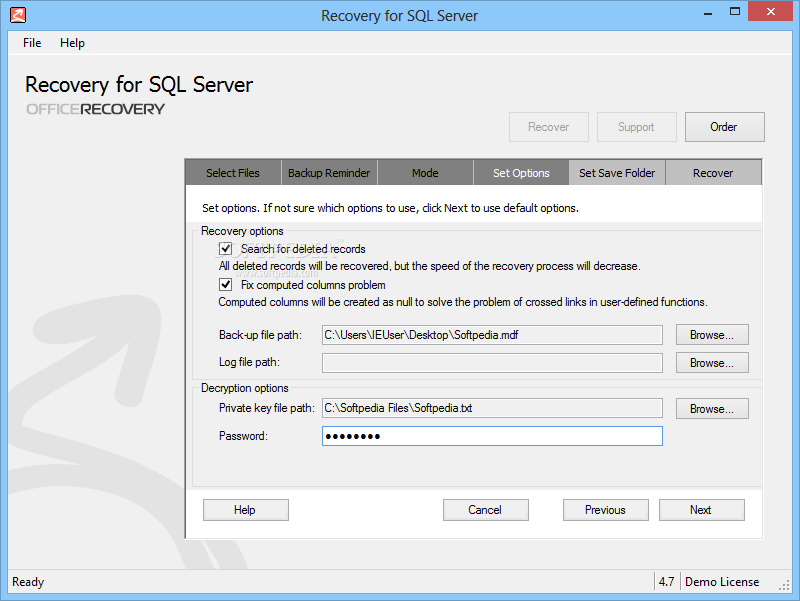The height and width of the screenshot is (601, 800).
Task: Click the empty Log file path field
Action: point(492,363)
